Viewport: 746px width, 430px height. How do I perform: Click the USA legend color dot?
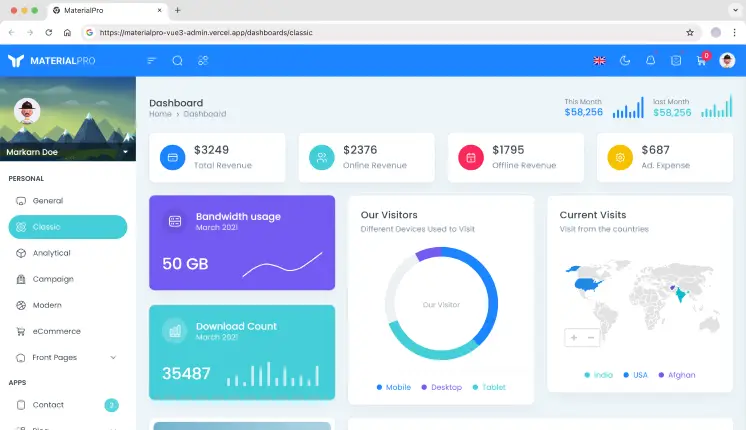click(x=626, y=375)
